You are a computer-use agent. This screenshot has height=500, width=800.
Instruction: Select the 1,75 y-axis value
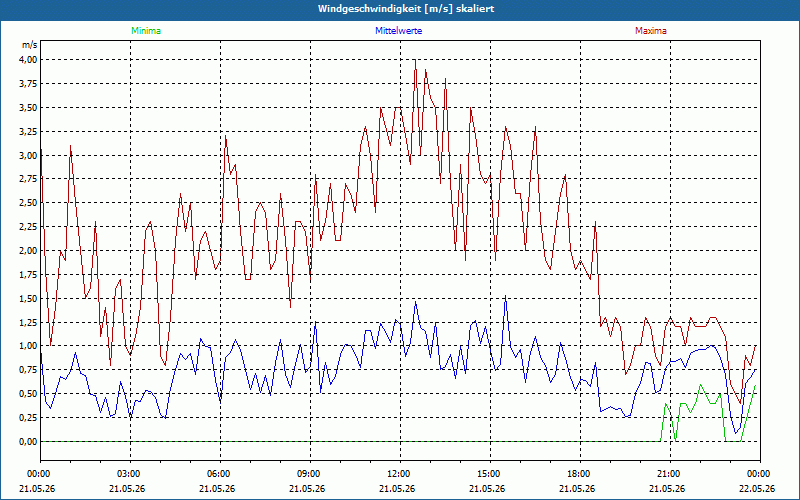tap(28, 274)
